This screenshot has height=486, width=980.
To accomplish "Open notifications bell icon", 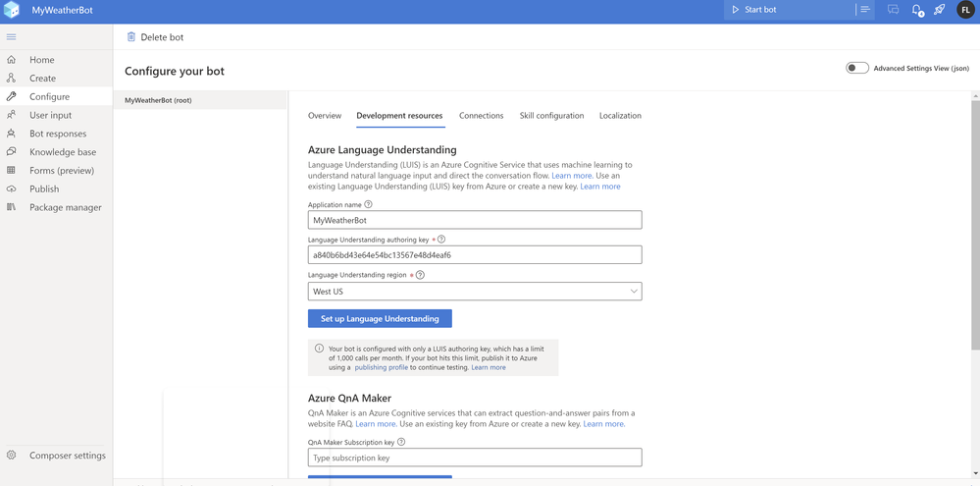I will click(x=917, y=10).
